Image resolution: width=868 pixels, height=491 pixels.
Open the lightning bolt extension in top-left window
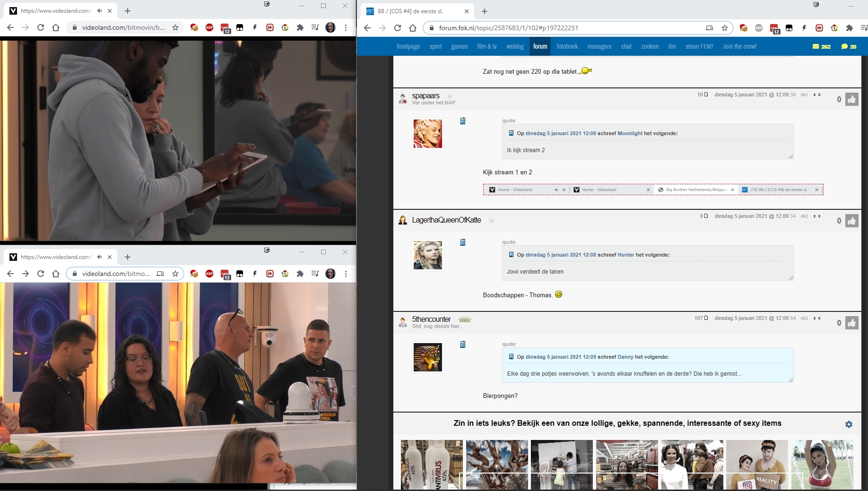click(255, 27)
